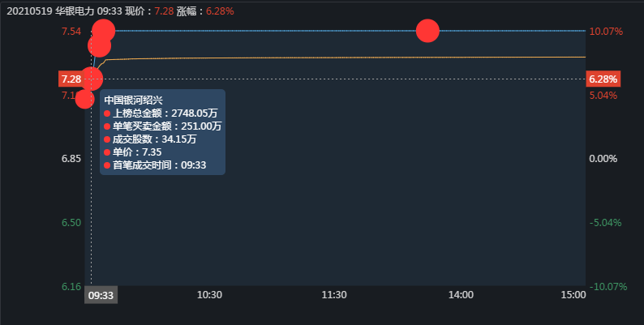Click the highlighted 09:33 time label

pyautogui.click(x=101, y=296)
